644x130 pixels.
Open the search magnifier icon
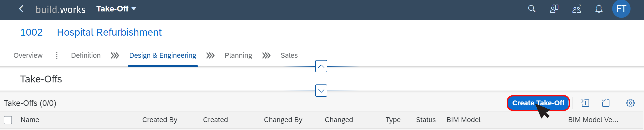(x=532, y=9)
